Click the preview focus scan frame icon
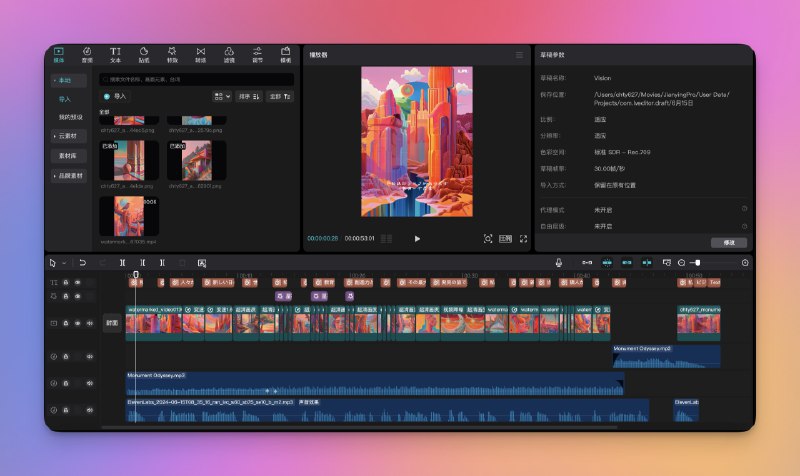The width and height of the screenshot is (800, 476). [488, 239]
